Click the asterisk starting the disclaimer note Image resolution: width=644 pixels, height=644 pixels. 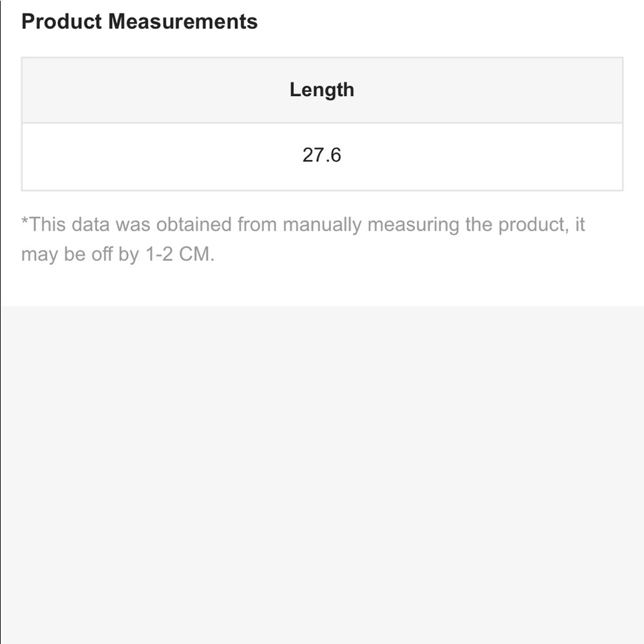coord(25,222)
